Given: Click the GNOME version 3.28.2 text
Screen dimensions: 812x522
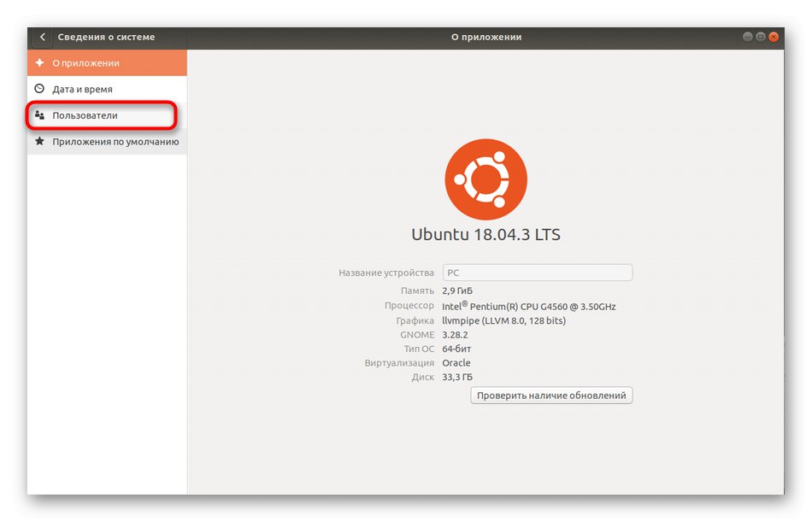Looking at the screenshot, I should point(454,334).
